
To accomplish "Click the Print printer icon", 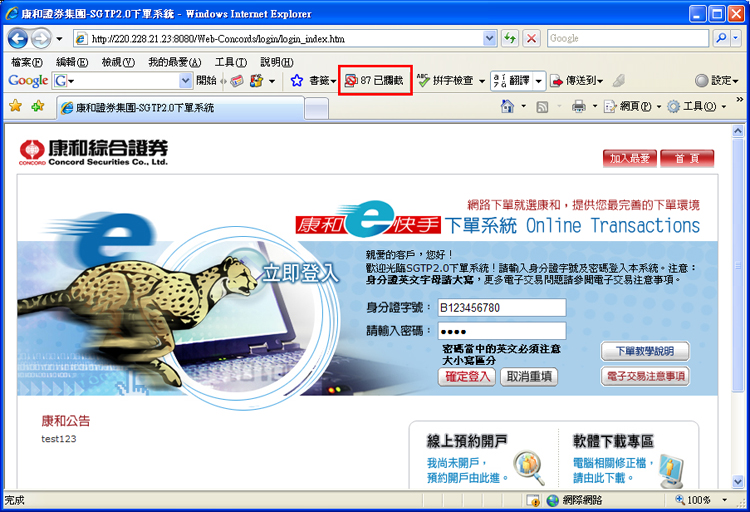I will click(x=579, y=106).
